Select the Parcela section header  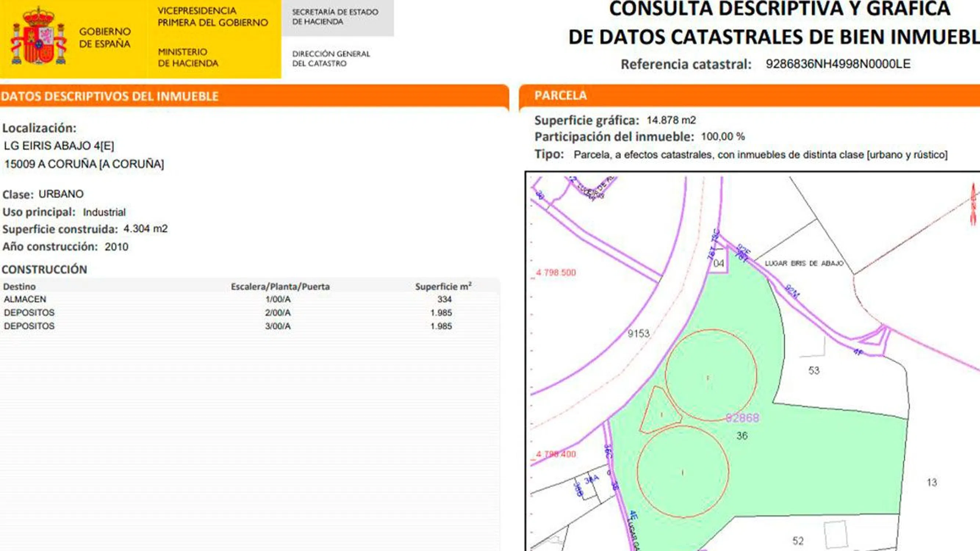[560, 95]
